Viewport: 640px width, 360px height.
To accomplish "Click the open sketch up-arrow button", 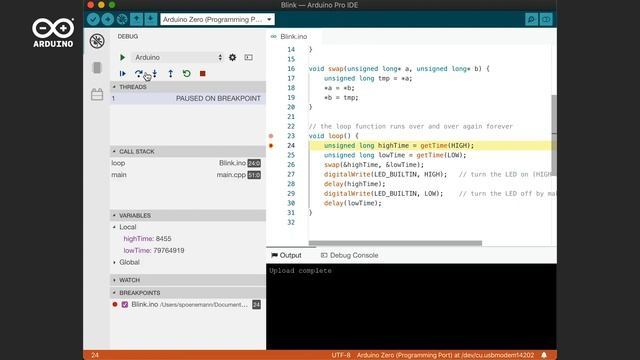I will coord(136,19).
